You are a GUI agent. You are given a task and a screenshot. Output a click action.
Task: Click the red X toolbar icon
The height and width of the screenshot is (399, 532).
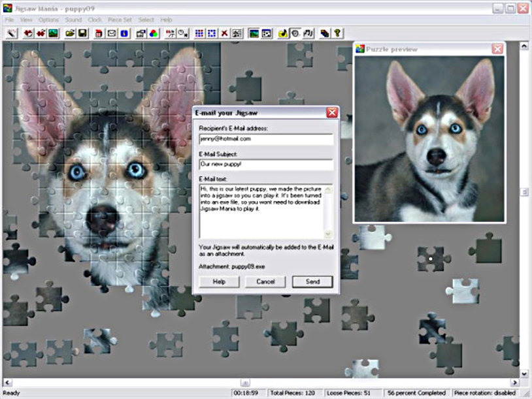[224, 33]
